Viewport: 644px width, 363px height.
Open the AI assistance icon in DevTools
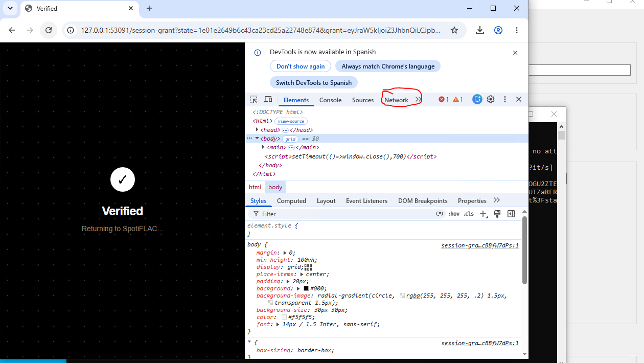pyautogui.click(x=477, y=99)
